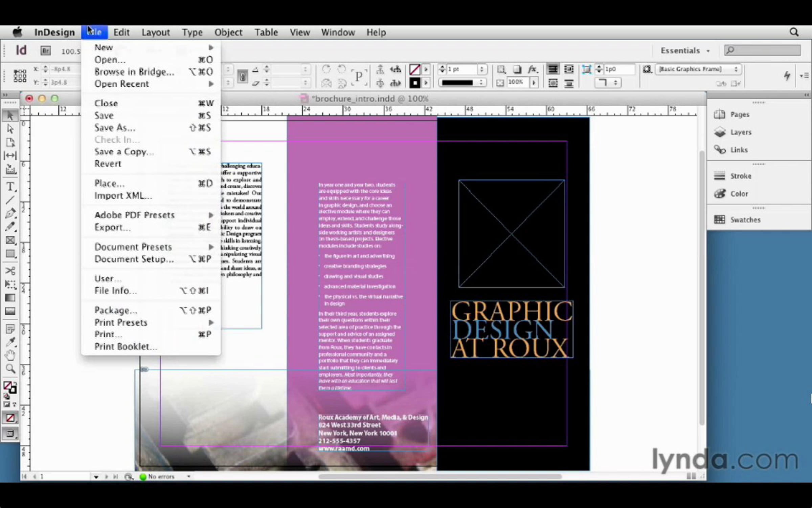Click the Bridge icon in application bar
The width and height of the screenshot is (812, 508).
click(x=45, y=51)
